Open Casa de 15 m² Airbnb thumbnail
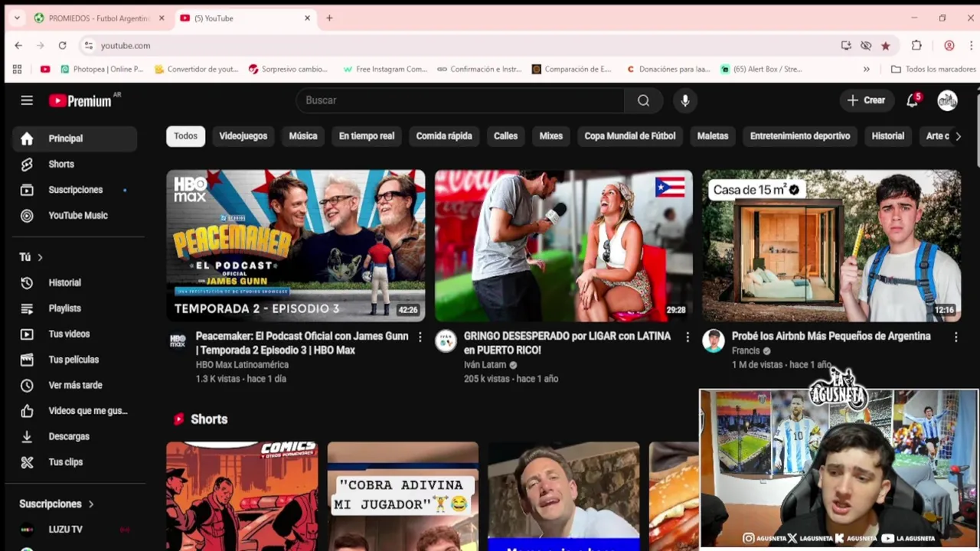980x551 pixels. [x=831, y=246]
